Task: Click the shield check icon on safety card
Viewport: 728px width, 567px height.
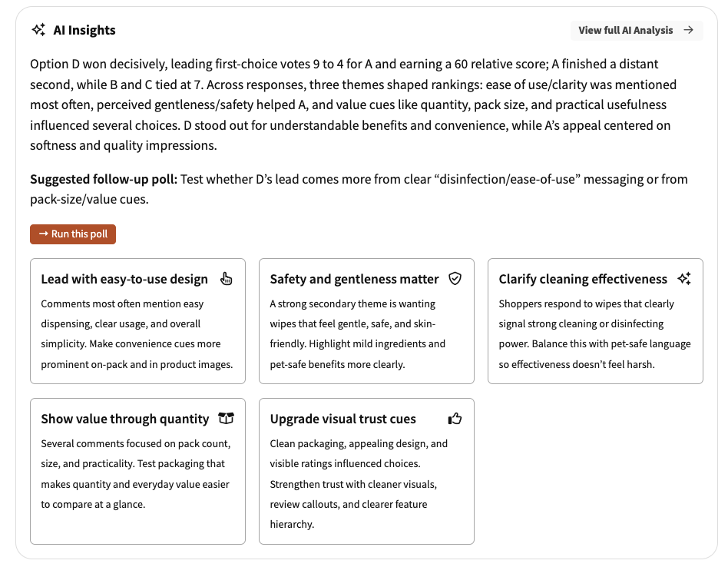Action: point(455,278)
